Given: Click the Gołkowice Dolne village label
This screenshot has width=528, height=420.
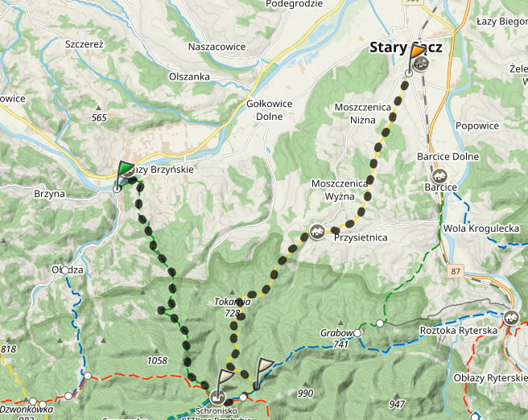Looking at the screenshot, I should (x=270, y=110).
